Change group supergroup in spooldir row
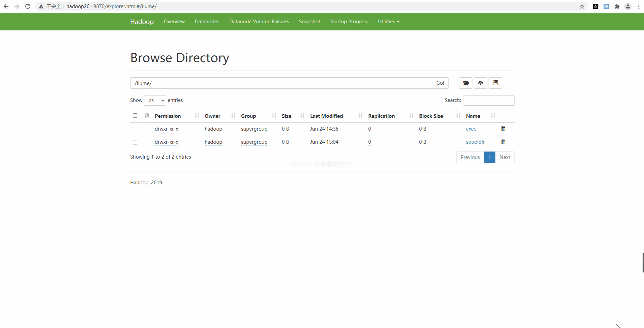 tap(254, 142)
